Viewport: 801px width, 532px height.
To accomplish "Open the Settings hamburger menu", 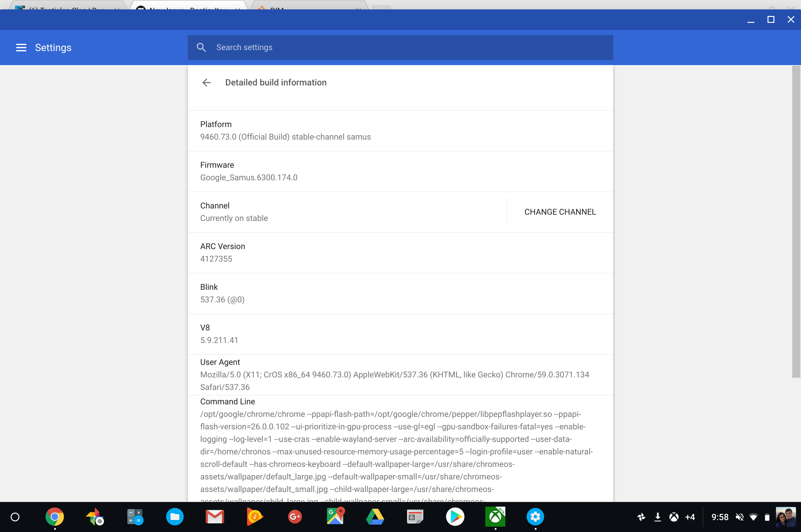I will coord(21,48).
